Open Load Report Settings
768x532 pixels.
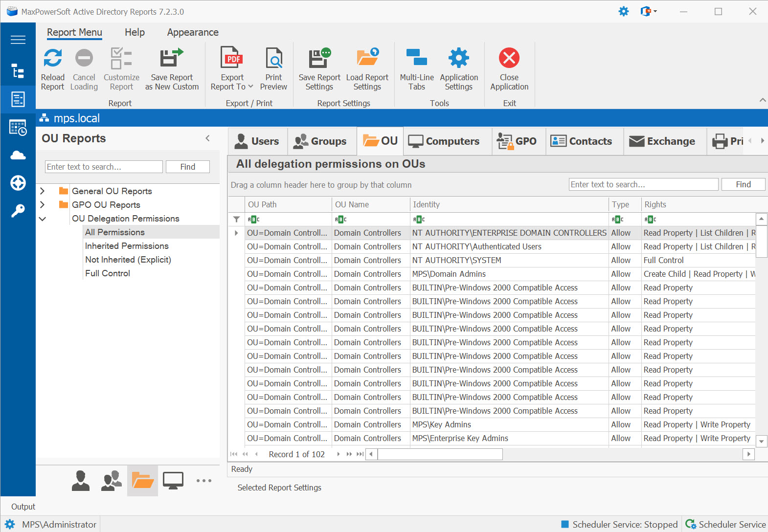pyautogui.click(x=367, y=68)
